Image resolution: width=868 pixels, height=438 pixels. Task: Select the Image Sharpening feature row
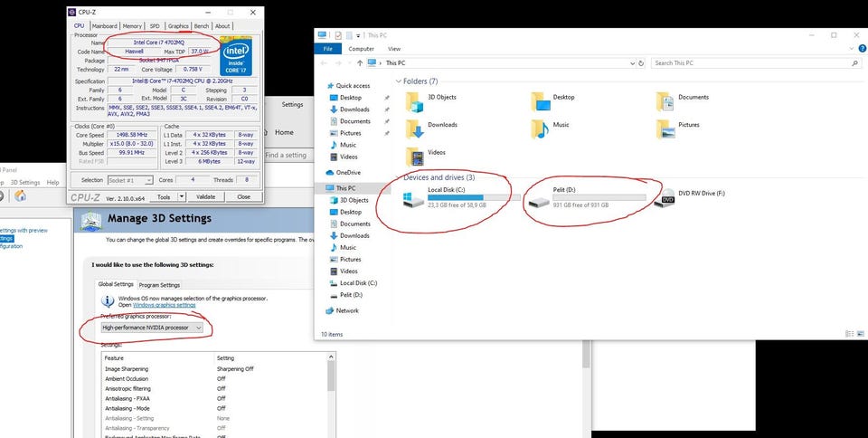(214, 369)
